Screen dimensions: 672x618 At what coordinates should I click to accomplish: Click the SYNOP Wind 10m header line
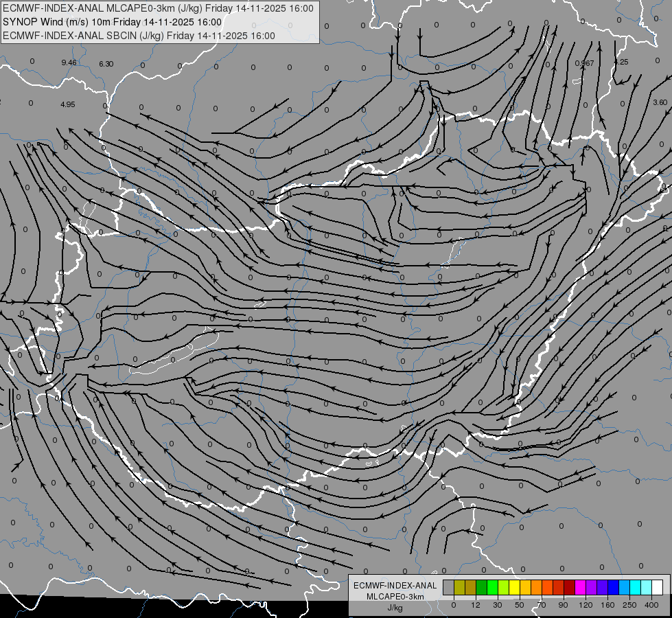(113, 22)
